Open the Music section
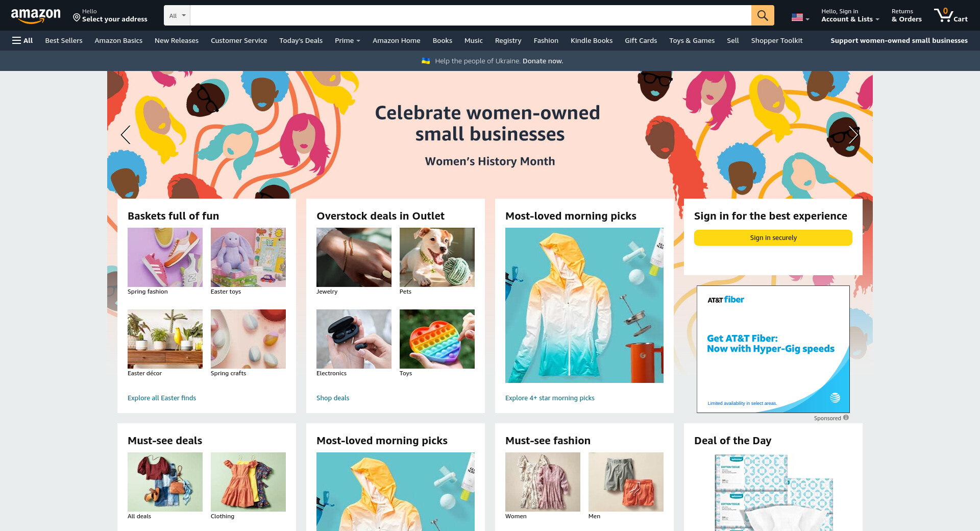The height and width of the screenshot is (531, 980). coord(474,40)
